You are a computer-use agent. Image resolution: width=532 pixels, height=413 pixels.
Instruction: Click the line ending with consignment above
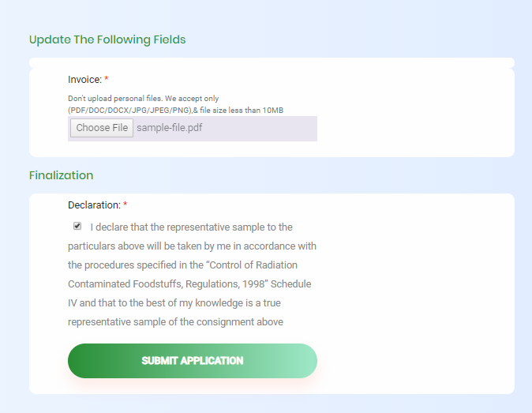pos(175,321)
